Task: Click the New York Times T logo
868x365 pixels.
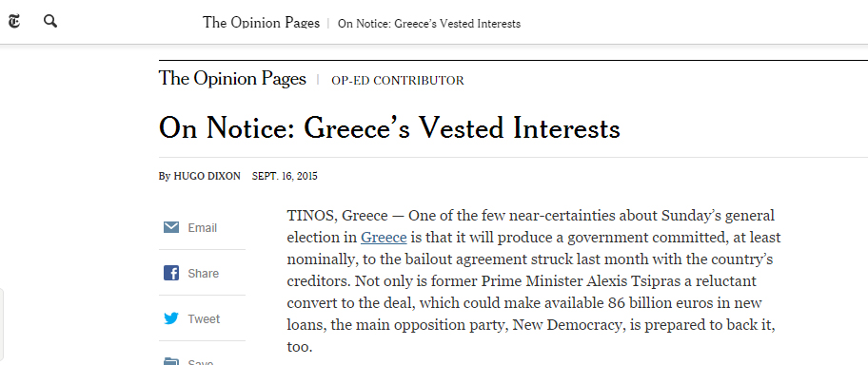Action: (x=14, y=22)
